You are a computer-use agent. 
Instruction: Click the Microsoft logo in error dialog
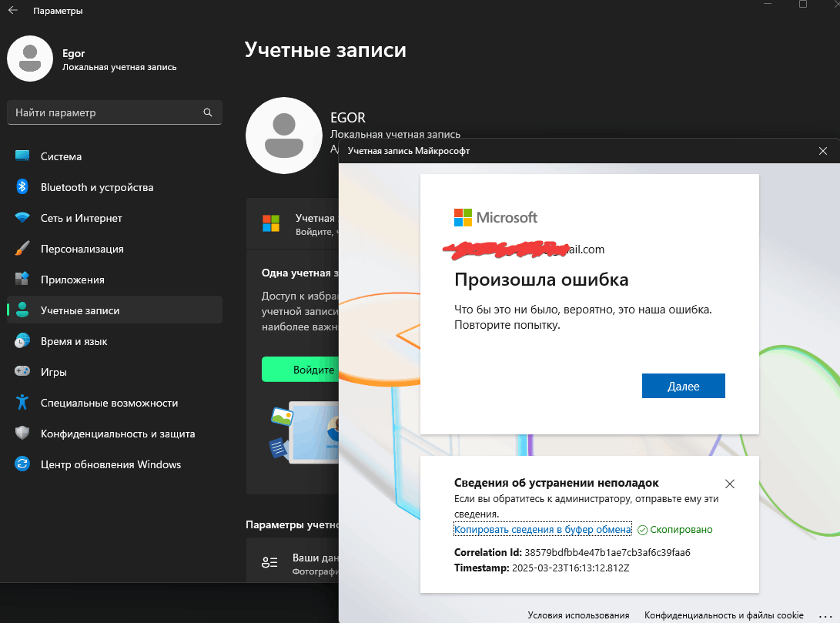point(496,217)
